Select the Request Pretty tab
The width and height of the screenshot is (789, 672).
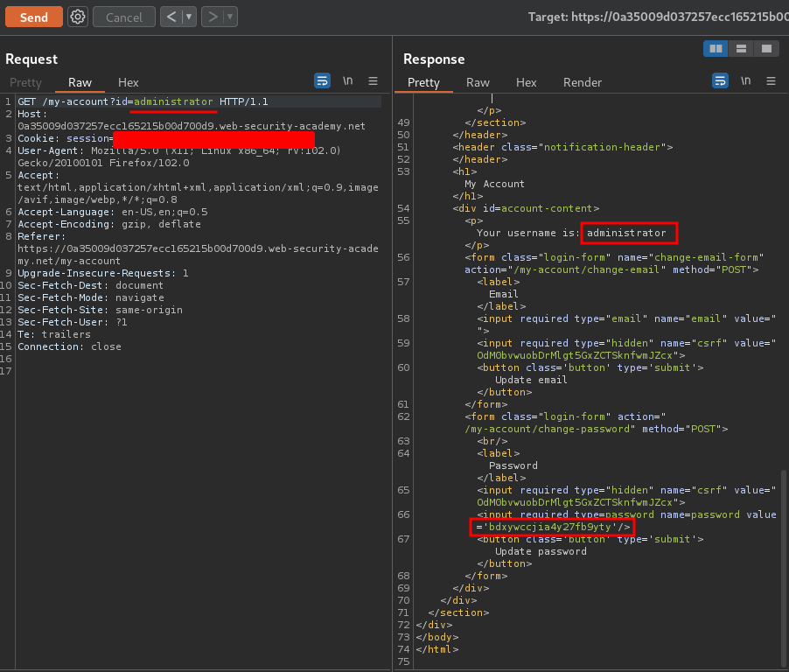click(x=25, y=82)
